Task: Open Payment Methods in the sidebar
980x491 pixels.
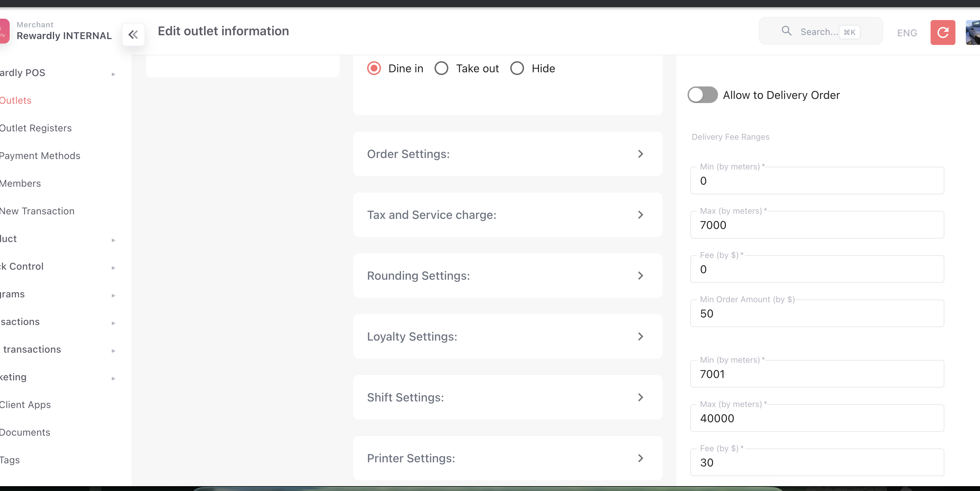Action: click(x=40, y=156)
